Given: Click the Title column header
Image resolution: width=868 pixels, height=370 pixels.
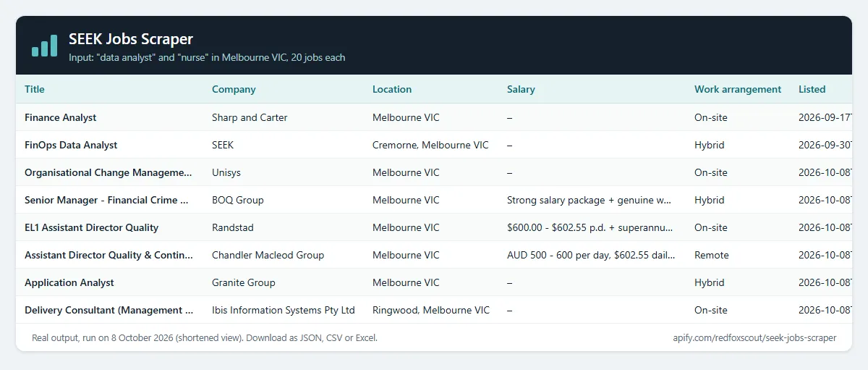Looking at the screenshot, I should [35, 90].
